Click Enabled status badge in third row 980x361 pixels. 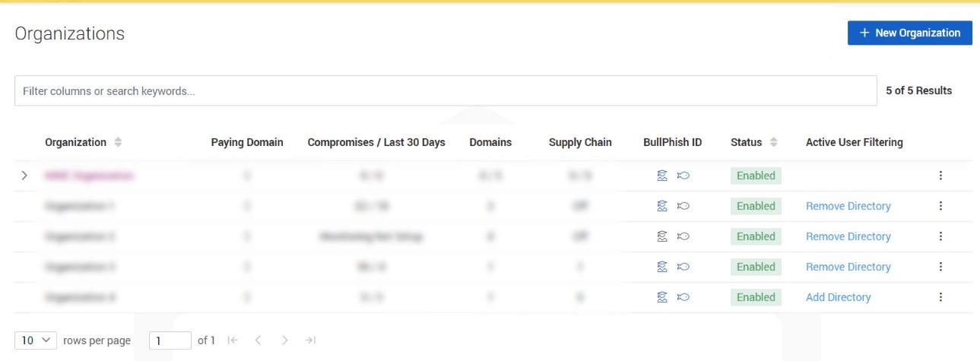point(756,236)
